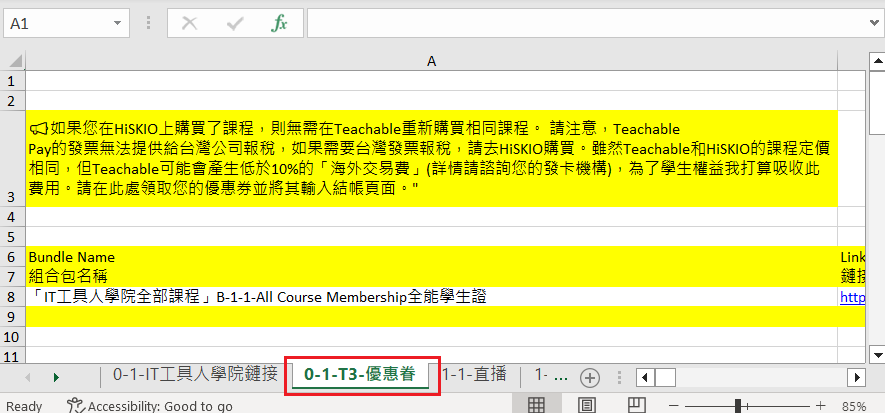Screen dimensions: 885x413
Task: Click the zoom slider handle
Action: click(738, 405)
